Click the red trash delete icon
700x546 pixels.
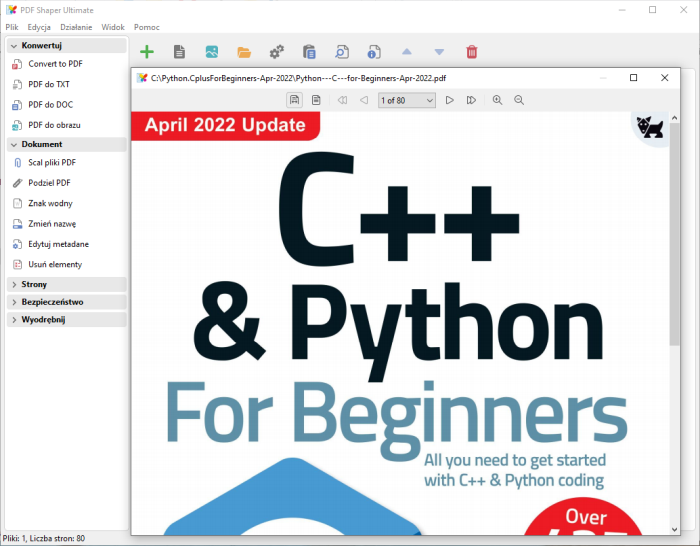[471, 52]
